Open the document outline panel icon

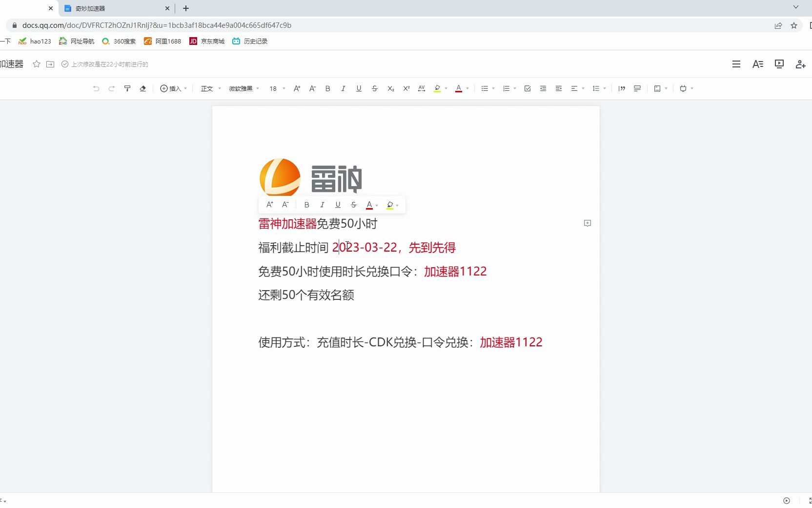click(x=758, y=64)
